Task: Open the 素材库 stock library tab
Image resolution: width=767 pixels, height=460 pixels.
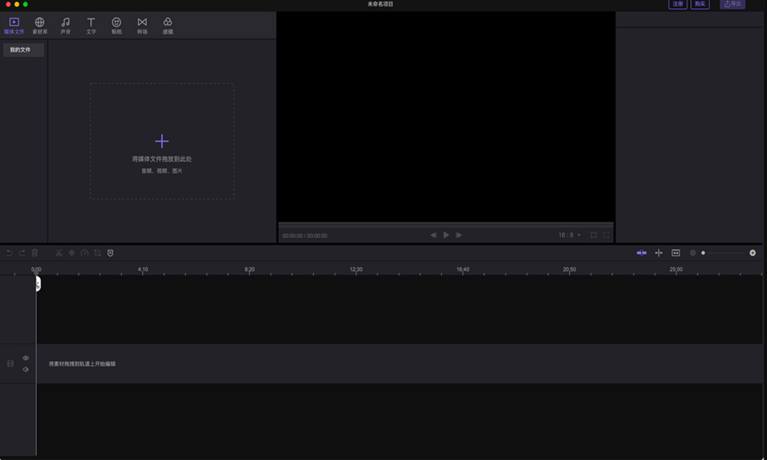Action: pyautogui.click(x=39, y=25)
